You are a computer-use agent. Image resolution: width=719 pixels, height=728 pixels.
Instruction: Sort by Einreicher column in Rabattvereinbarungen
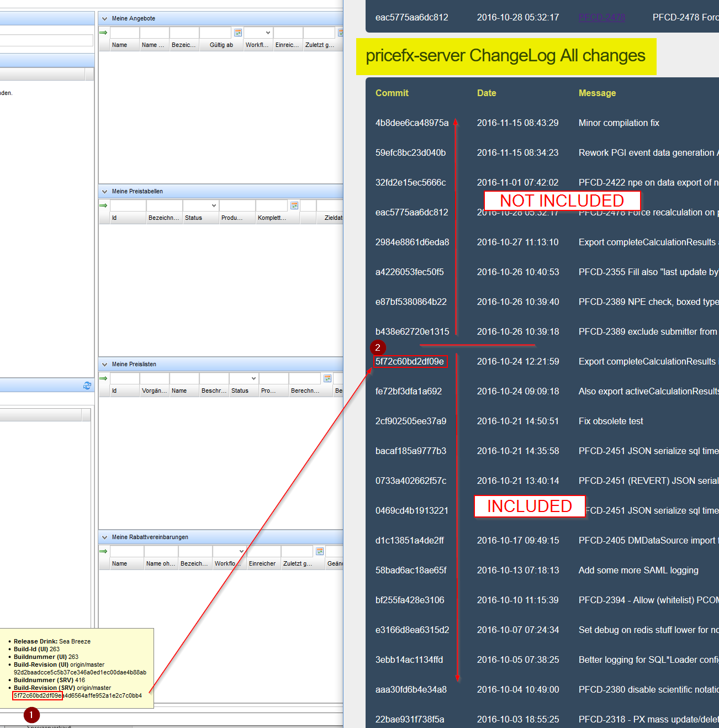click(x=262, y=564)
